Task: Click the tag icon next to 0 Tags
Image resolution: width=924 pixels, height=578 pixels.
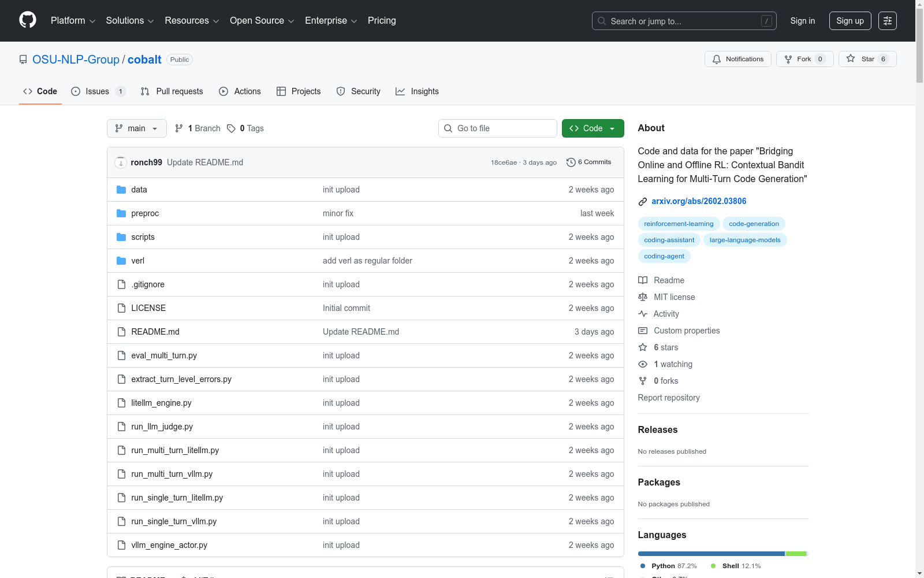Action: 231,128
